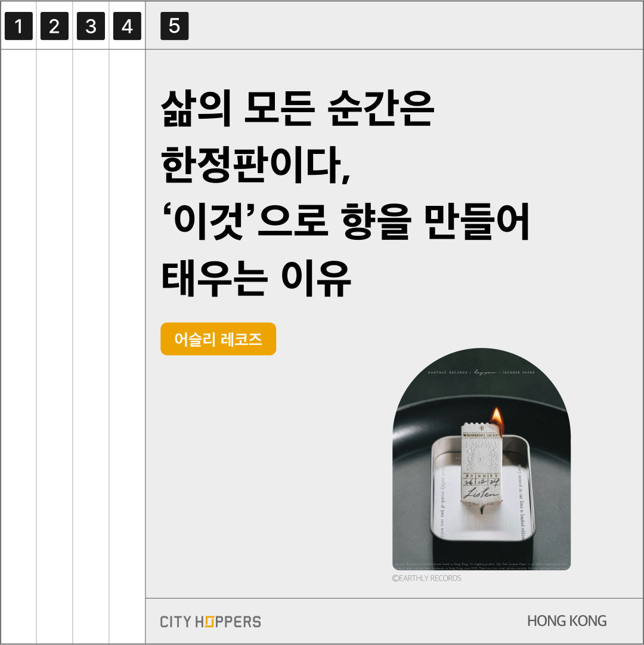The height and width of the screenshot is (645, 644).
Task: Click the flame on the incense paper
Action: click(497, 419)
